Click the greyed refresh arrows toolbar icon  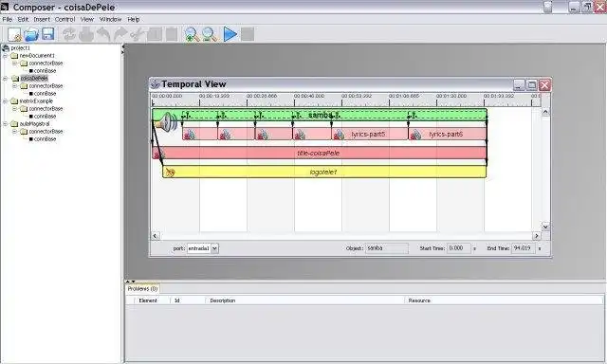click(x=69, y=34)
